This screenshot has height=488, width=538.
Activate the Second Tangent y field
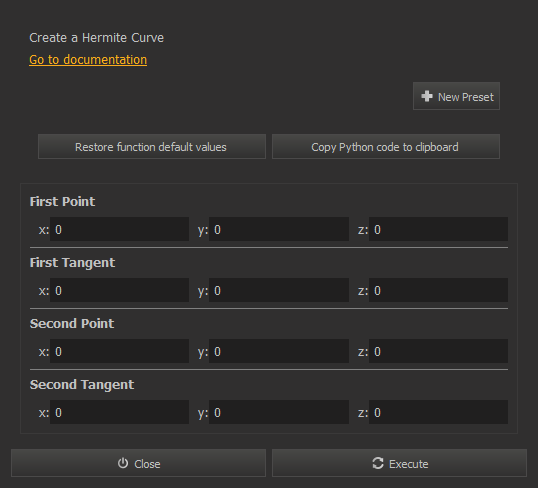tap(279, 412)
